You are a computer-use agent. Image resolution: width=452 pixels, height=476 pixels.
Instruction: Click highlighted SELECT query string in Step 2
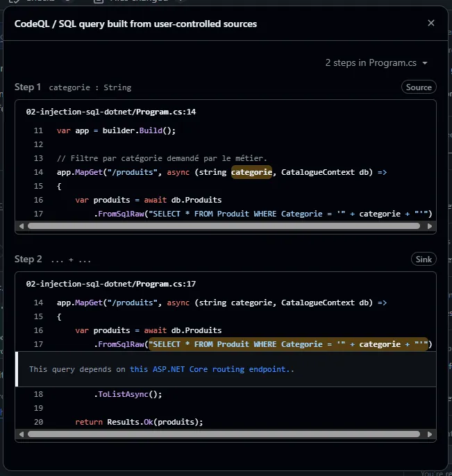288,344
